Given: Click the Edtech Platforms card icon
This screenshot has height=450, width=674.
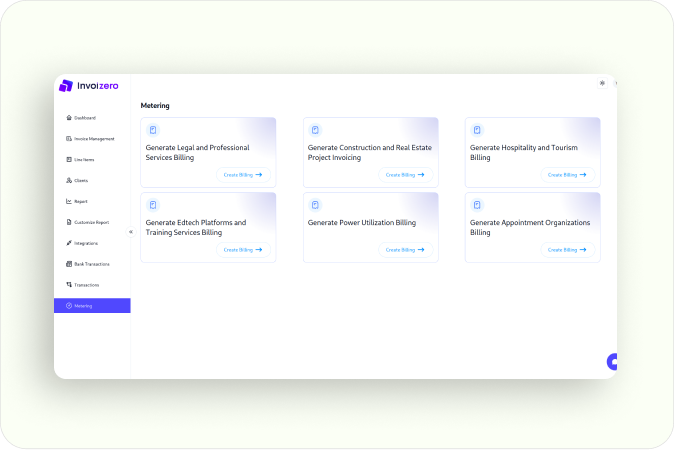Looking at the screenshot, I should (153, 205).
